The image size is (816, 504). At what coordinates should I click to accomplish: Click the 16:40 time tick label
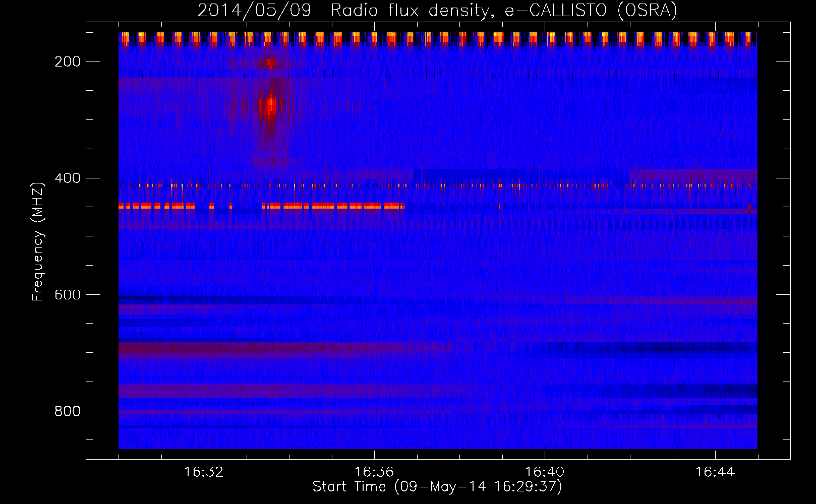[x=545, y=472]
